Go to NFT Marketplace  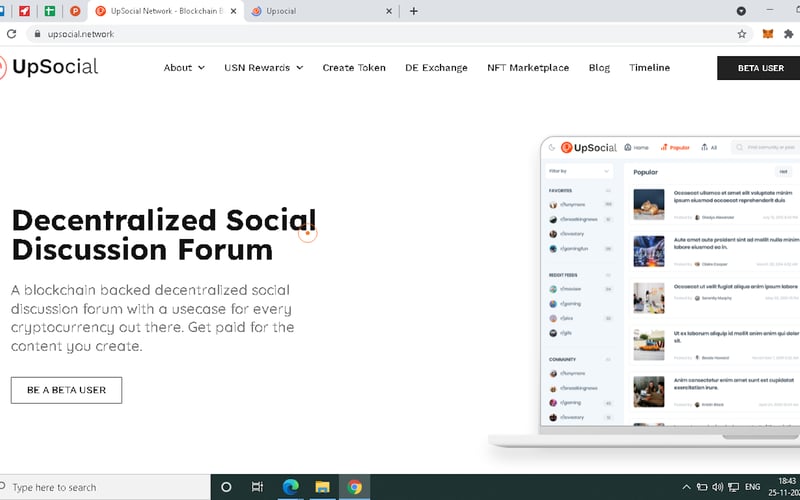click(528, 67)
